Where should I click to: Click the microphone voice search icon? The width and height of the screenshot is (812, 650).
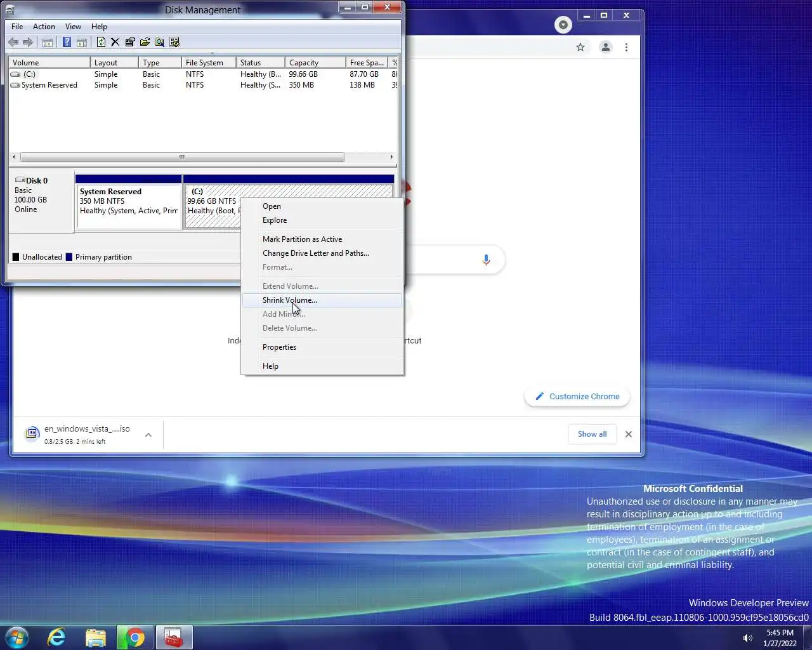(x=486, y=260)
